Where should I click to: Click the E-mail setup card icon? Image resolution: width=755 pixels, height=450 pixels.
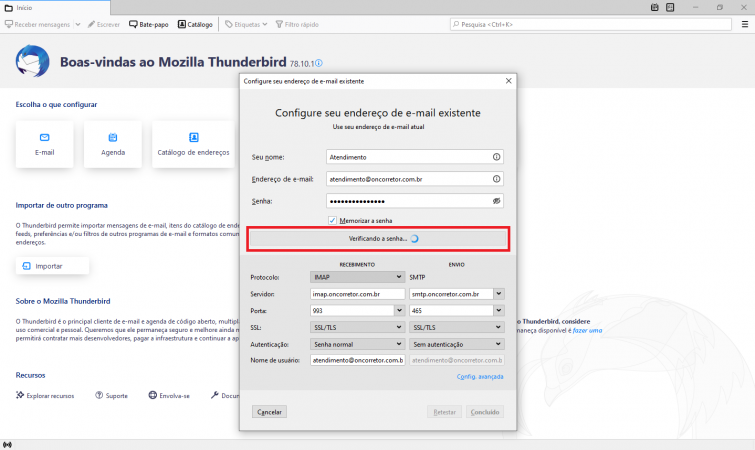coord(44,138)
